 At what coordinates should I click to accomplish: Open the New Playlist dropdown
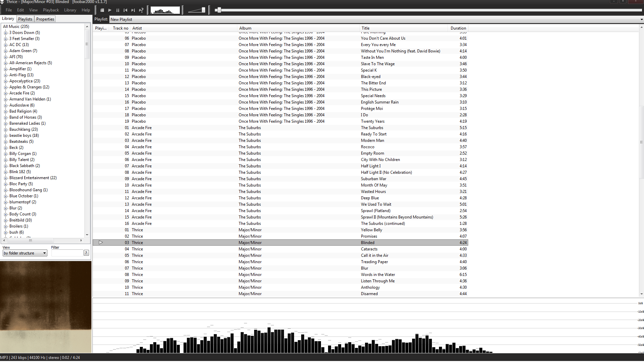(x=376, y=19)
